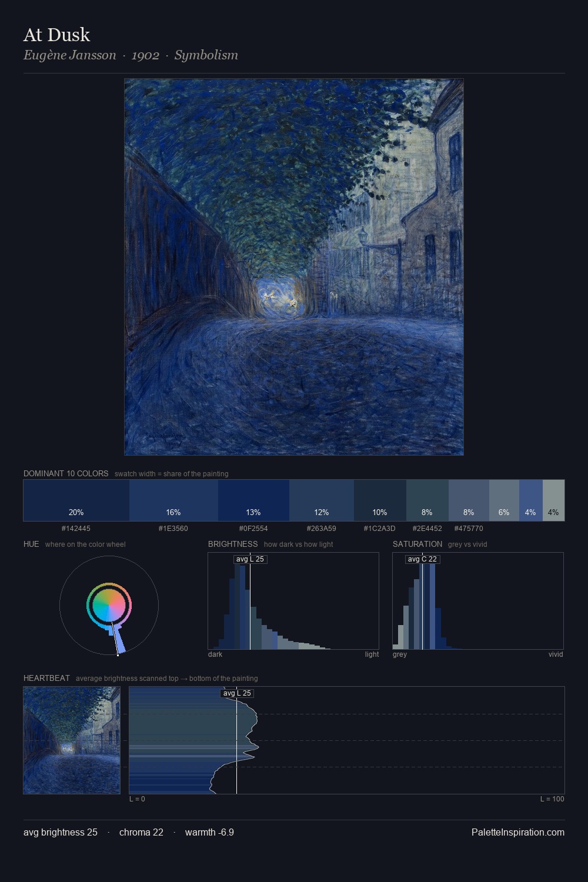588x882 pixels.
Task: Click "chroma 22" in the footer
Action: pyautogui.click(x=141, y=833)
